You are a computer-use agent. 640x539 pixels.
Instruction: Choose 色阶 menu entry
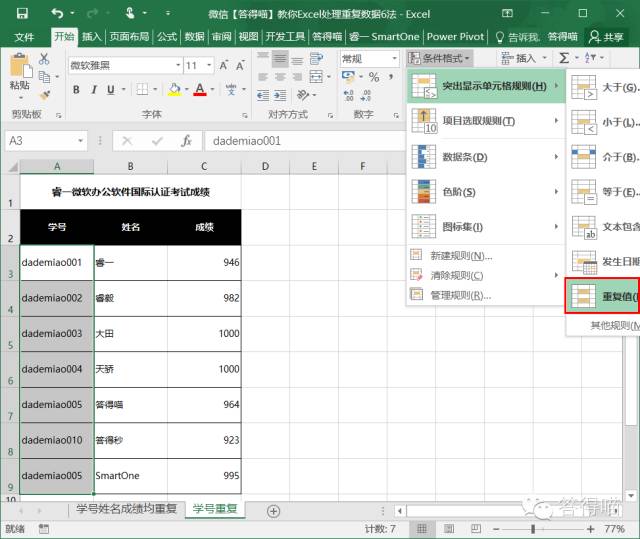(486, 192)
